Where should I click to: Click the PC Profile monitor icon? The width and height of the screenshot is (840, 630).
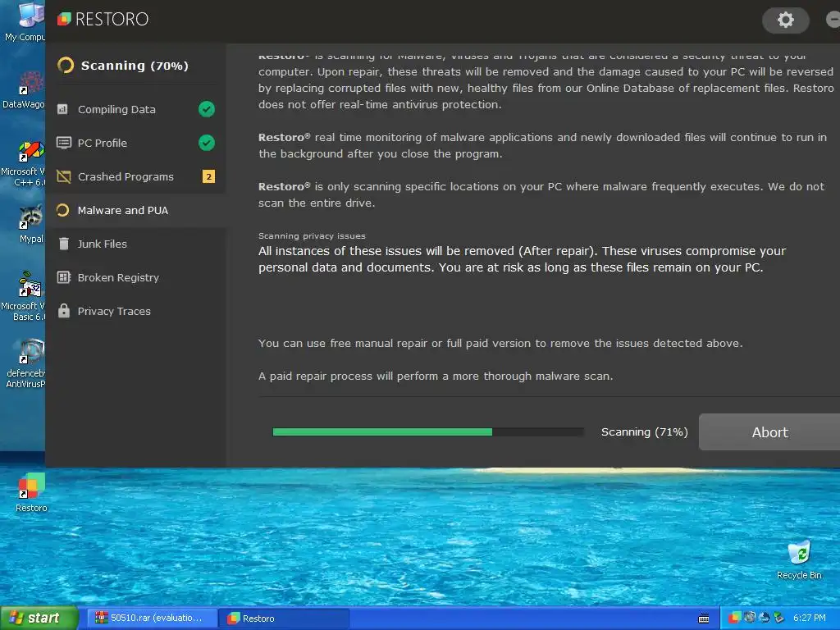(64, 143)
